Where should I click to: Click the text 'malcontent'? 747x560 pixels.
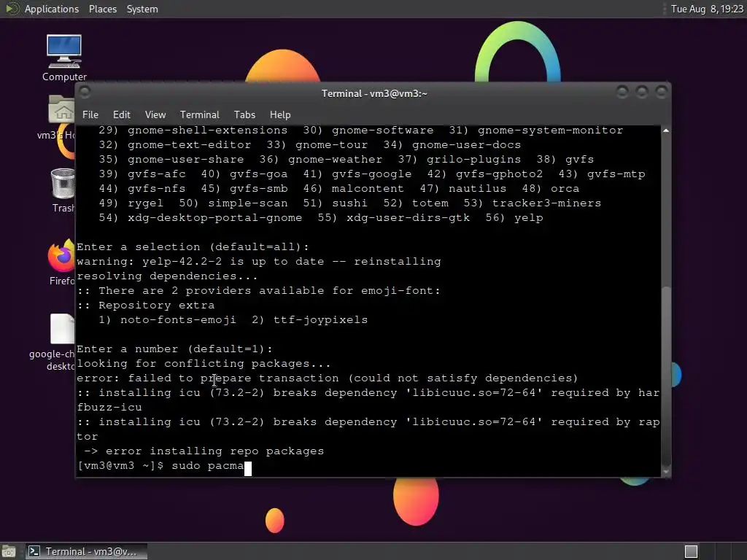[368, 189]
